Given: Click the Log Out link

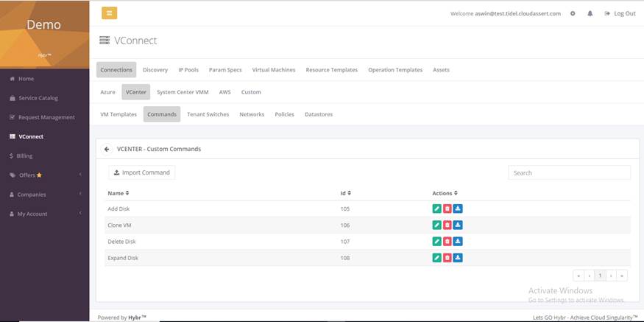Looking at the screenshot, I should tap(620, 13).
